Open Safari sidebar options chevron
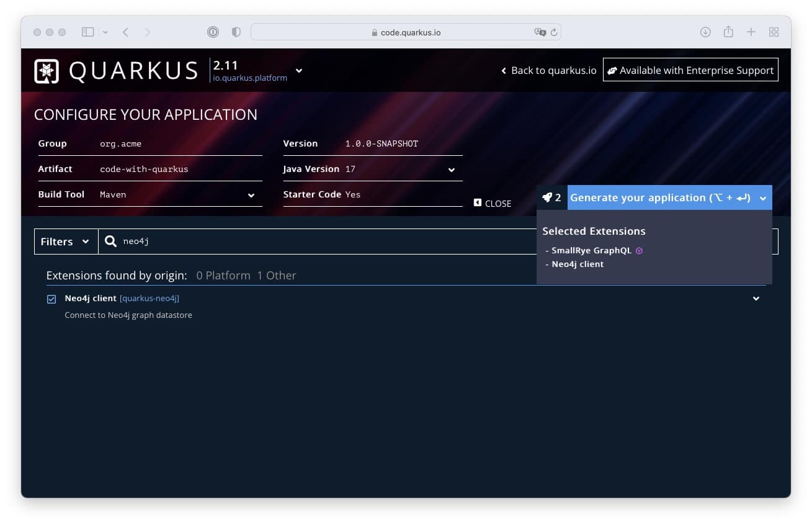The width and height of the screenshot is (812, 524). click(105, 32)
